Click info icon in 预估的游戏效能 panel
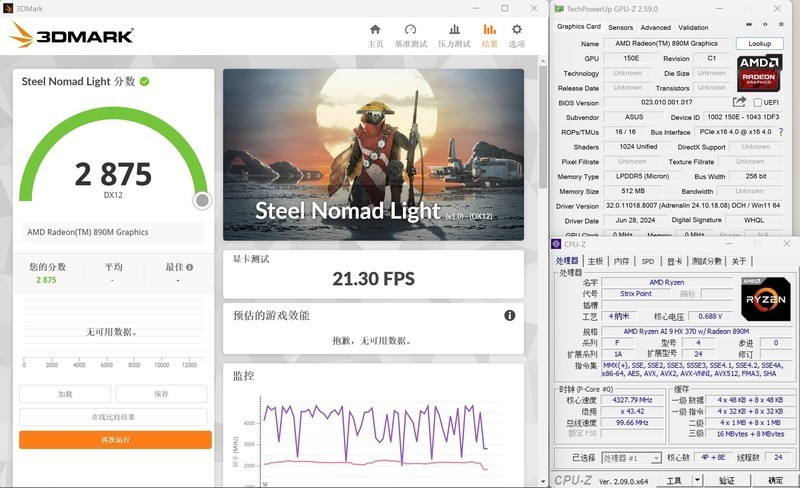Image resolution: width=800 pixels, height=488 pixels. [x=509, y=315]
